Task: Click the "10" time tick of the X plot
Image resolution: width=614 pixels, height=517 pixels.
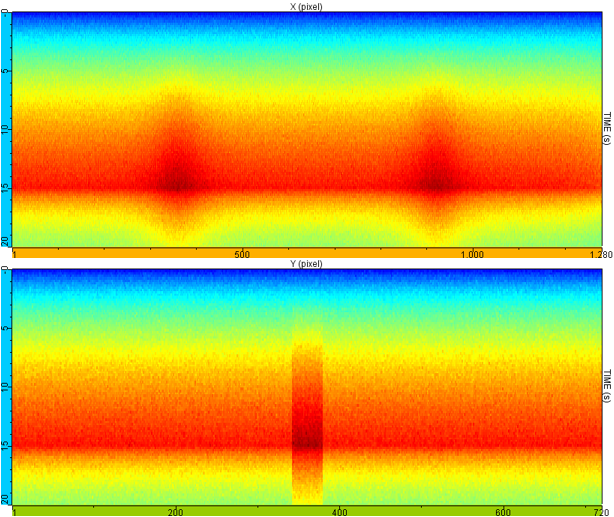Action: [5, 129]
